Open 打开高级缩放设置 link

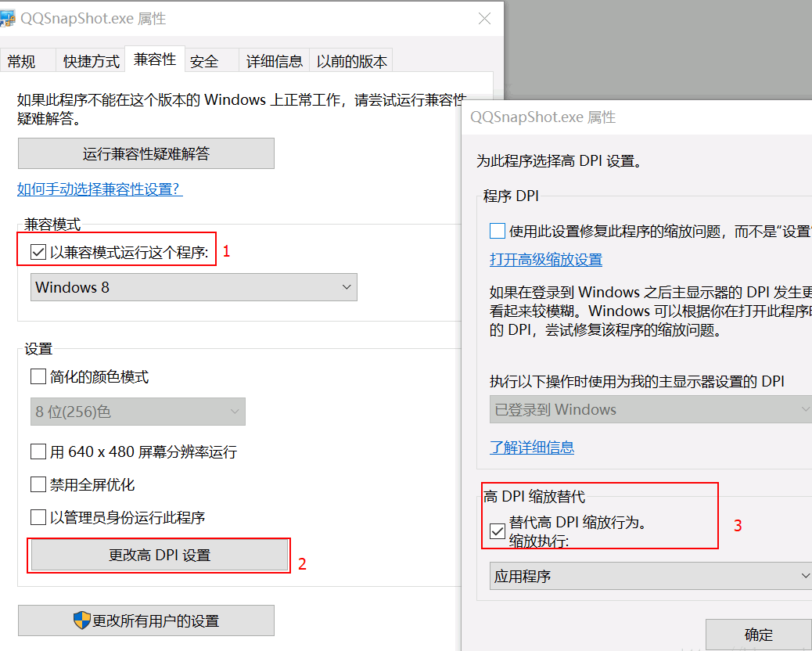pos(546,260)
